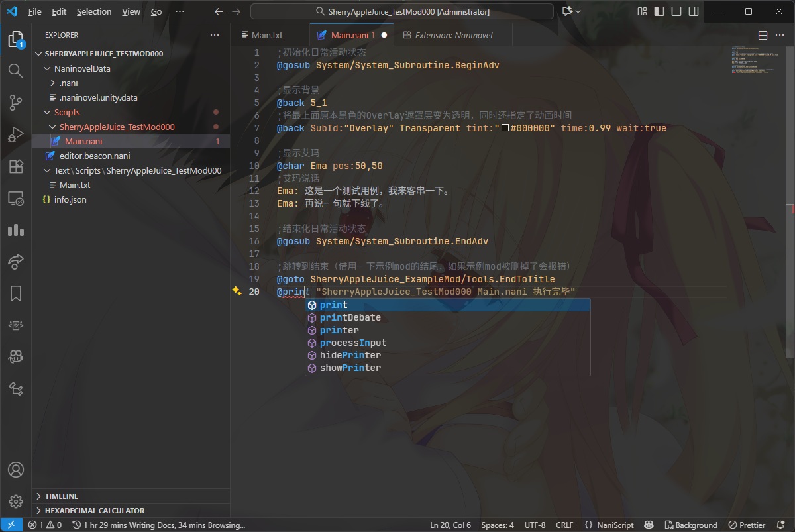Open the Source Control view
The image size is (795, 532).
[15, 103]
